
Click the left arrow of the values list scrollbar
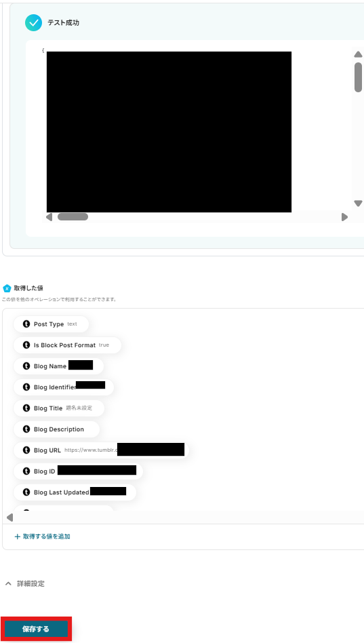tap(10, 518)
